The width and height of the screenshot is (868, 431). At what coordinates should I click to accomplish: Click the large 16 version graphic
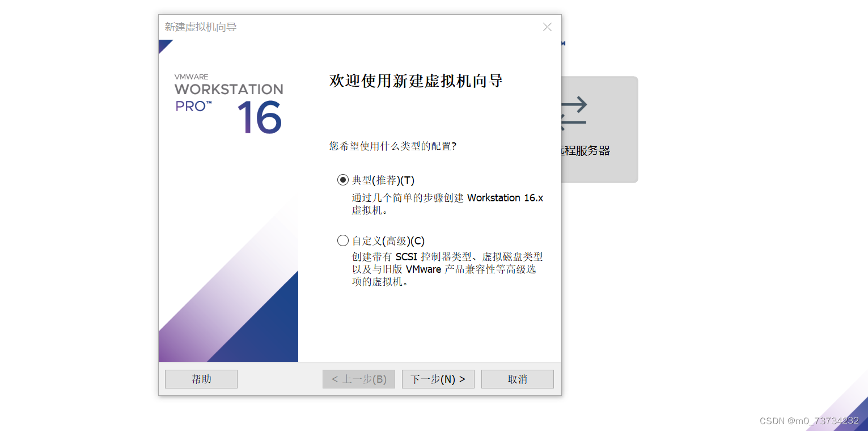pyautogui.click(x=259, y=117)
